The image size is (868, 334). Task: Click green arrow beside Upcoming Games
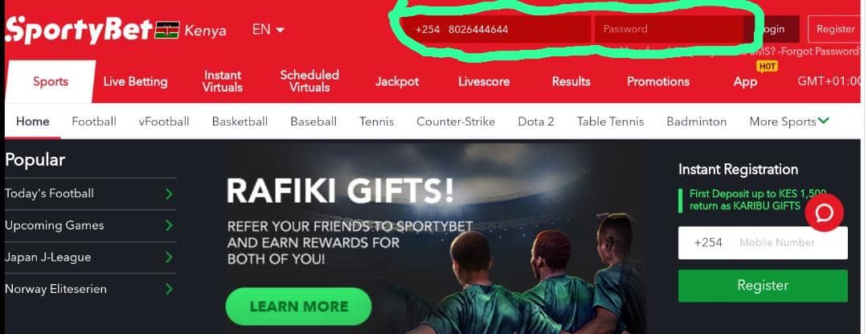point(169,225)
